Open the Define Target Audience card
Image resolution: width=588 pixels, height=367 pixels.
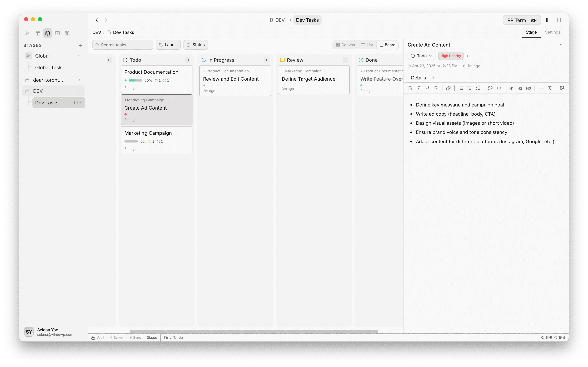point(313,80)
